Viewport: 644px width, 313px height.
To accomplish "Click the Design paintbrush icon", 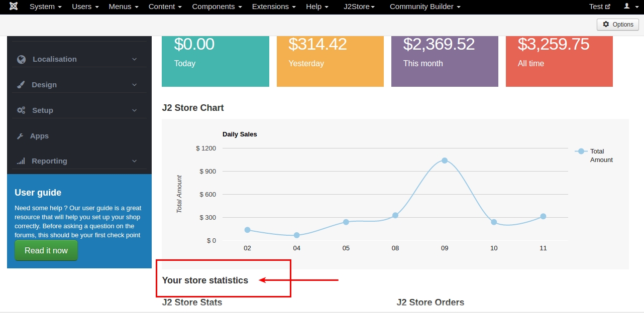I will [21, 85].
